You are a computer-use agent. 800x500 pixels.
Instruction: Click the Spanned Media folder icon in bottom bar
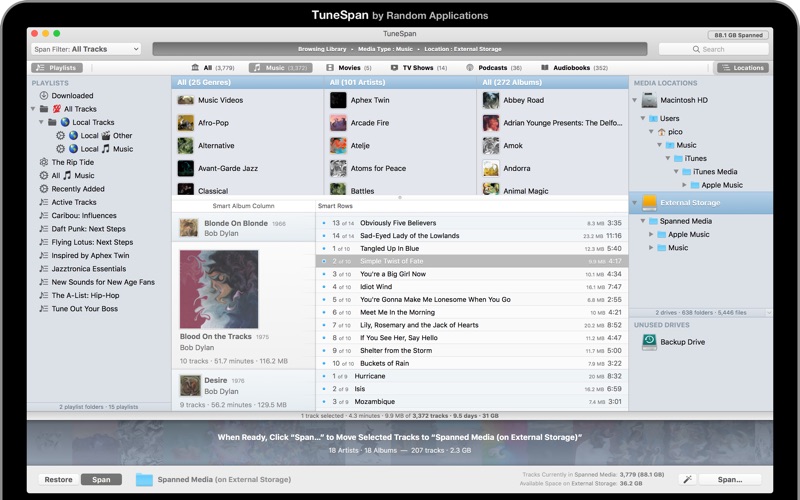click(144, 480)
